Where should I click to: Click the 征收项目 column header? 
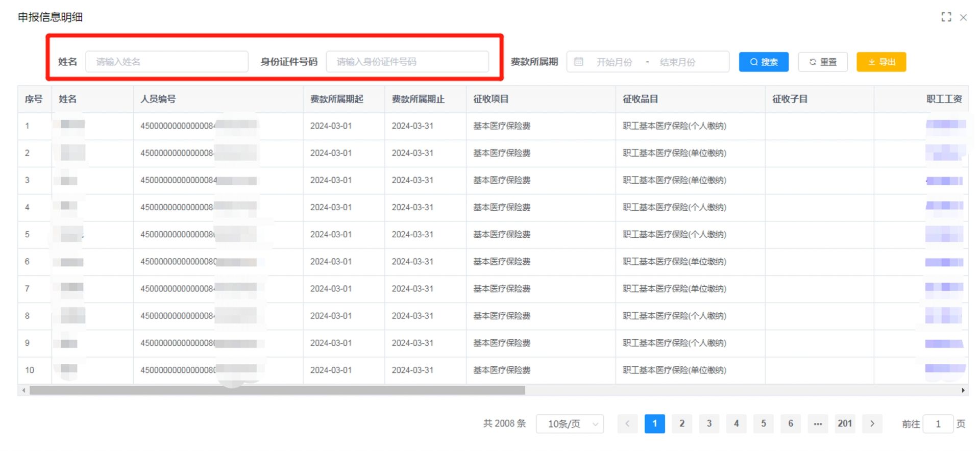tap(491, 99)
